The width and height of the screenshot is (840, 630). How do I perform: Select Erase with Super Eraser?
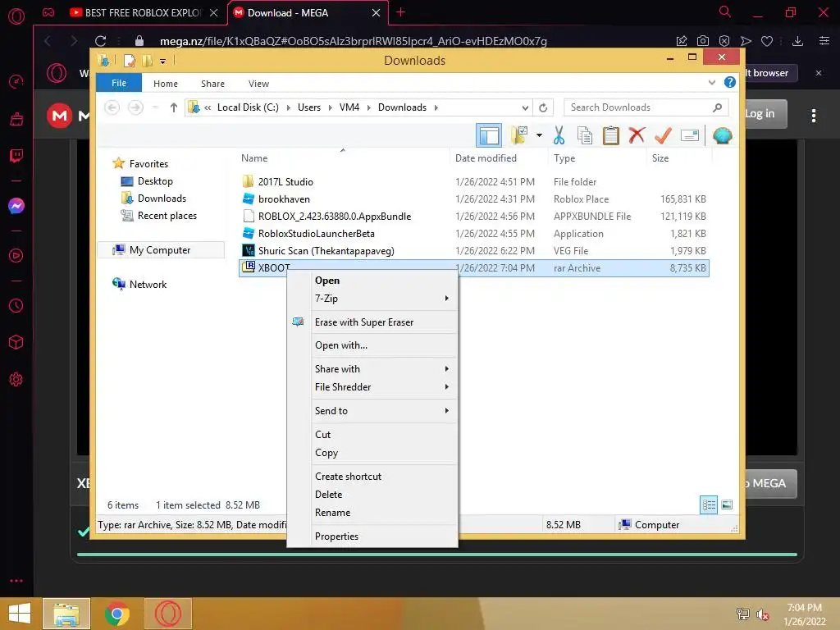click(372, 322)
